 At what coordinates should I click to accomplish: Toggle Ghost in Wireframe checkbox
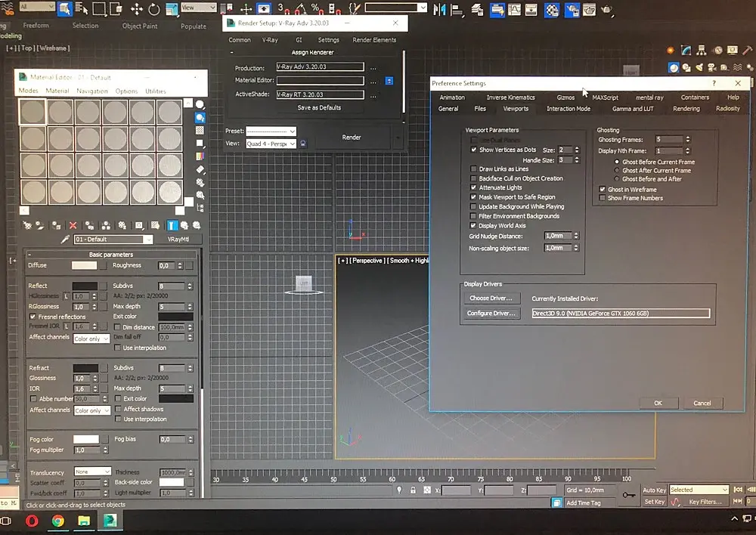[603, 190]
